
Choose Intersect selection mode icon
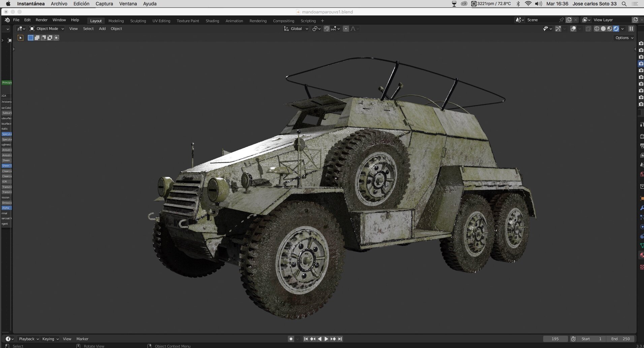click(56, 38)
